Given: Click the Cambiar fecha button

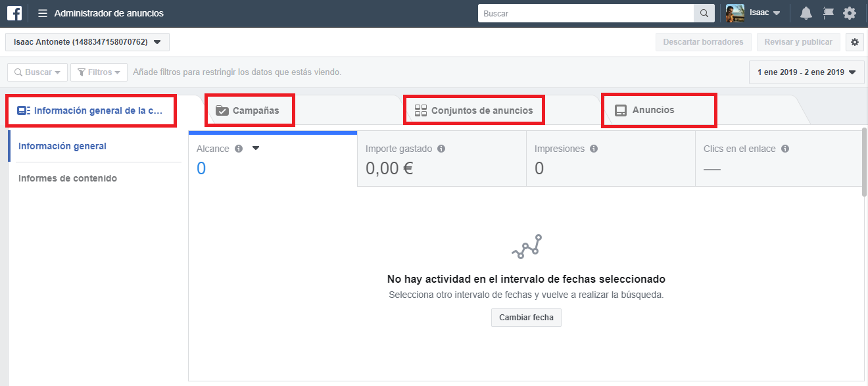Looking at the screenshot, I should click(x=526, y=318).
